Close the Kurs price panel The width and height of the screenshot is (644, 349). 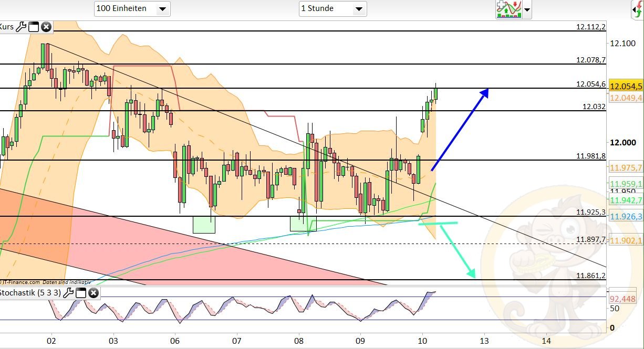pos(46,27)
